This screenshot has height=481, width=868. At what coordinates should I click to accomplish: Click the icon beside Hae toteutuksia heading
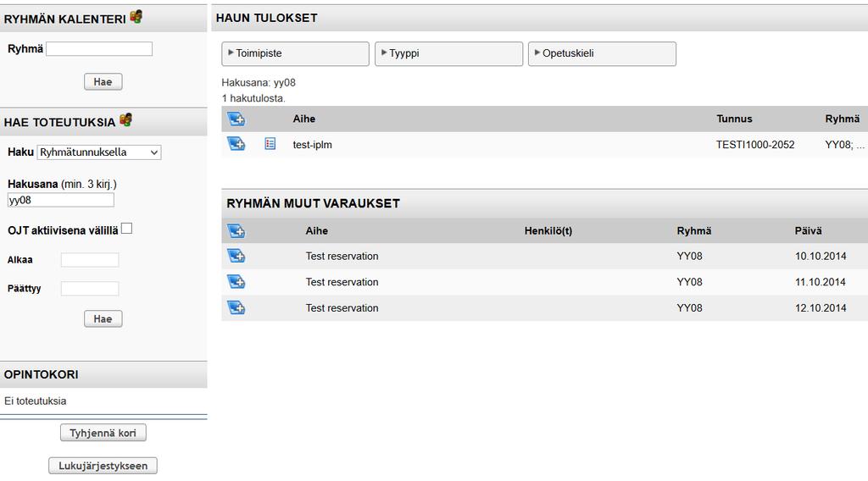[x=126, y=120]
